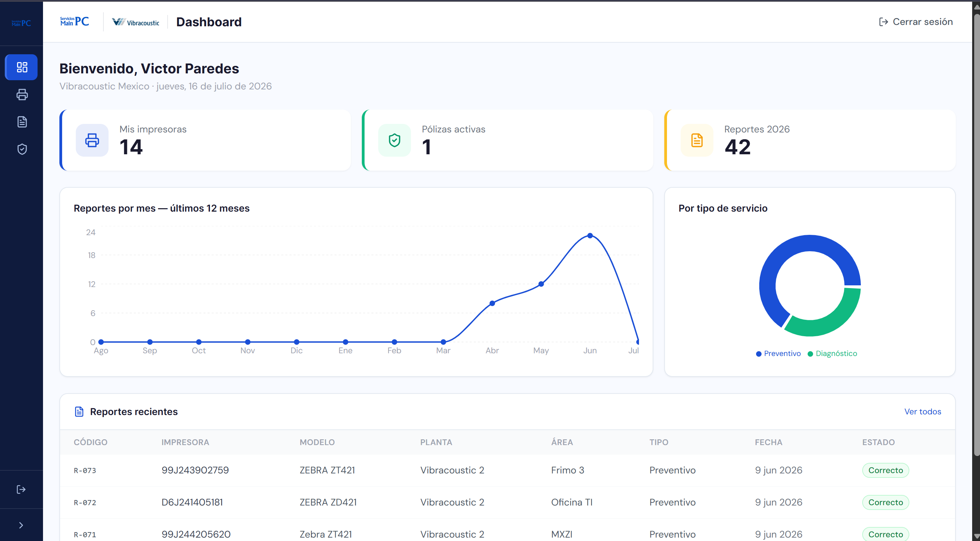Click the printer icon in Mis impresoras card
The image size is (980, 541).
pos(92,140)
